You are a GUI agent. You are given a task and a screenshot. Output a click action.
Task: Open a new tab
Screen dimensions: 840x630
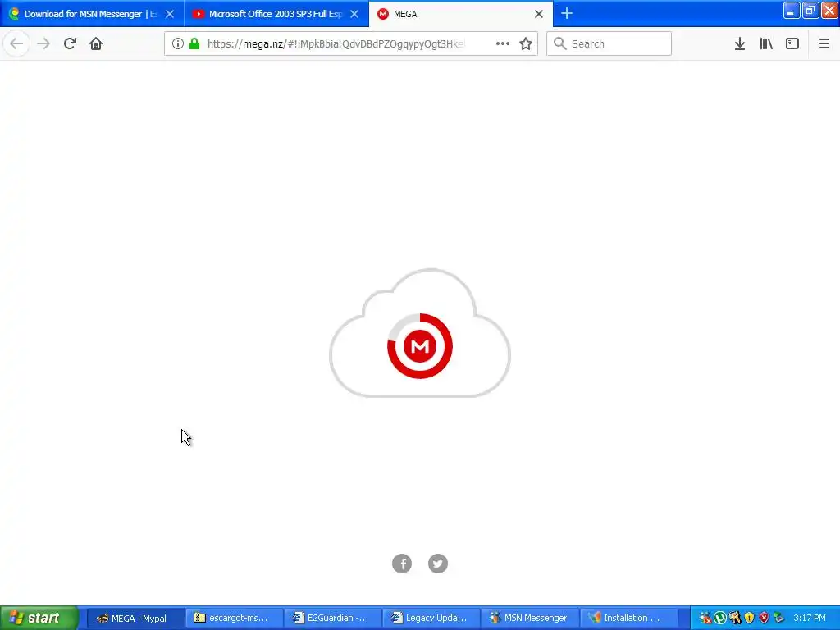[567, 13]
